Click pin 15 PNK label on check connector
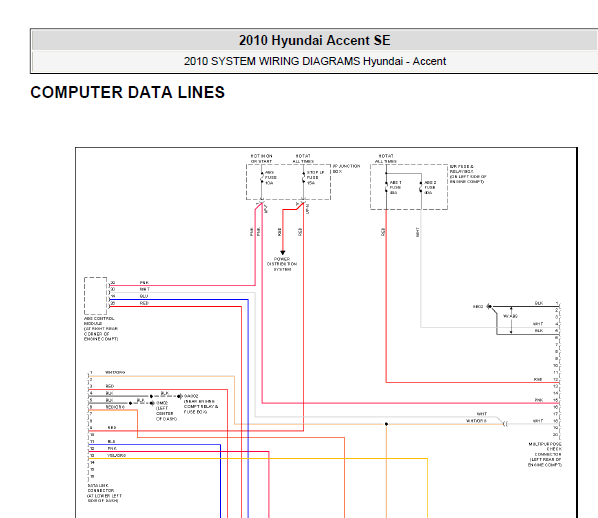This screenshot has width=598, height=518. tap(539, 400)
